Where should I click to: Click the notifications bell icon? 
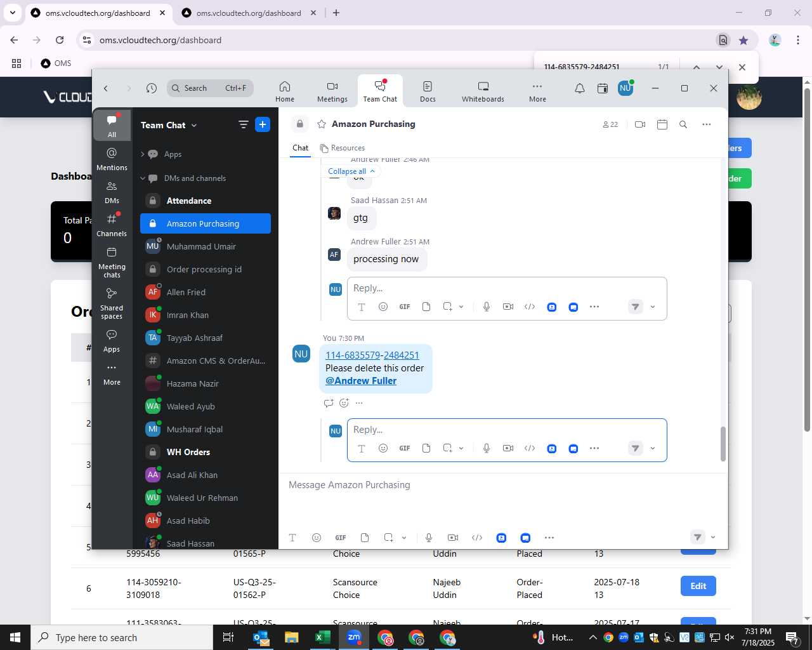tap(579, 88)
